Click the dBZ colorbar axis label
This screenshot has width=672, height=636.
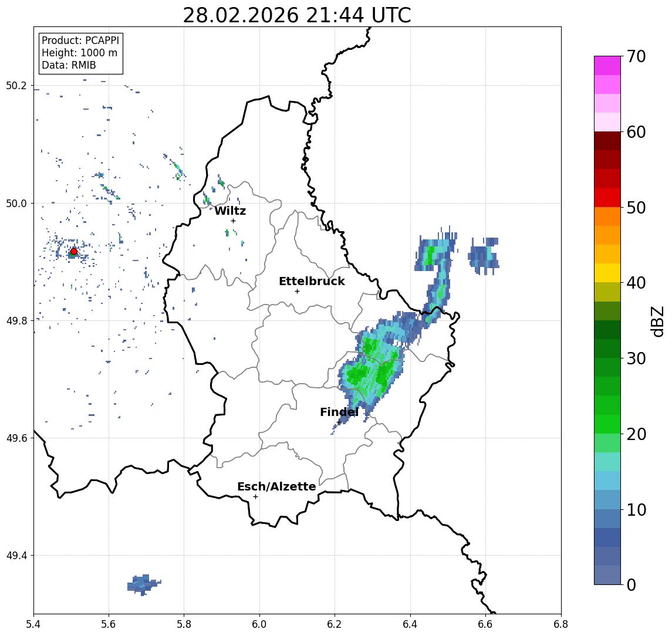pyautogui.click(x=657, y=322)
